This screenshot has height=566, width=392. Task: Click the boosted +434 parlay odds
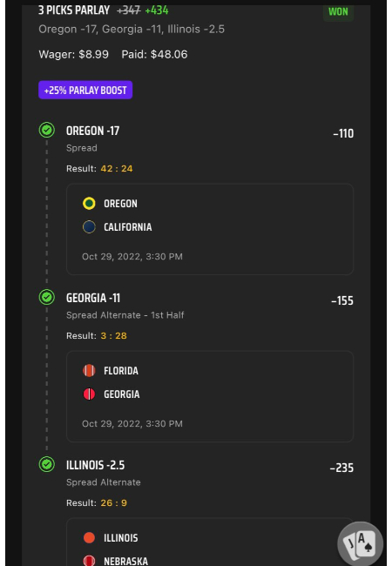[157, 10]
